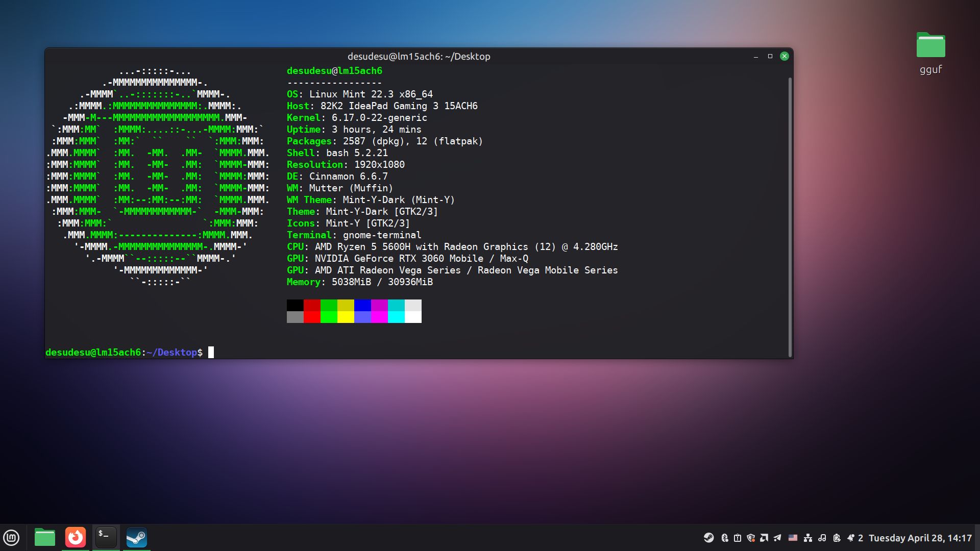Click the Resolution value '1920x1080'
This screenshot has width=980, height=551.
380,164
